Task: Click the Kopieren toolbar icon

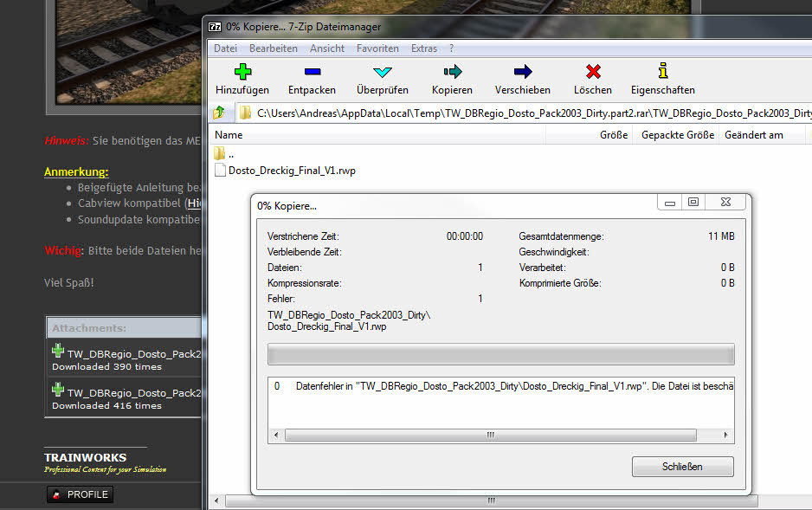Action: [452, 72]
